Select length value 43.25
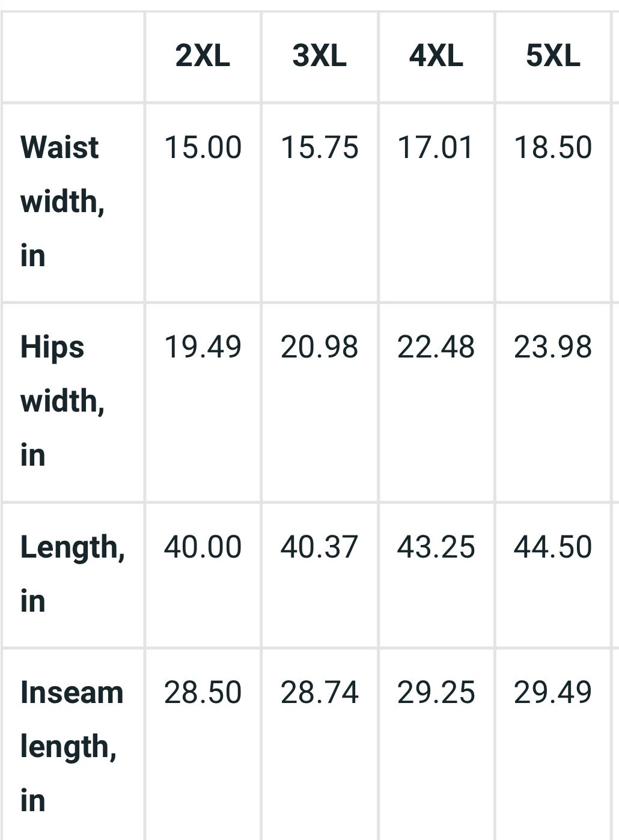This screenshot has height=840, width=619. point(436,547)
